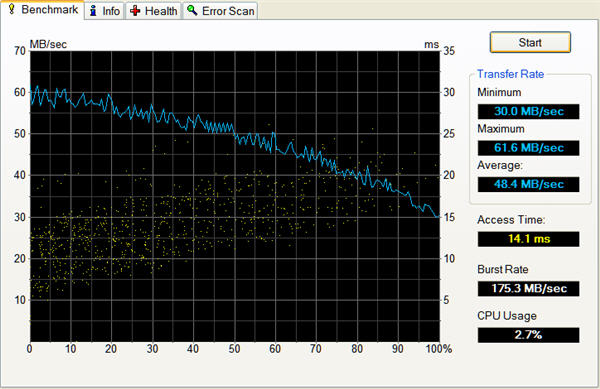Click the Benchmark tab lightbulb icon
Viewport: 600px width, 389px height.
[x=11, y=9]
